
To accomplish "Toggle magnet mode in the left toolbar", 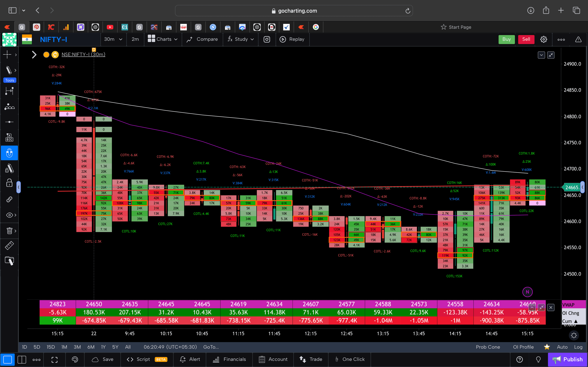I will click(x=9, y=153).
